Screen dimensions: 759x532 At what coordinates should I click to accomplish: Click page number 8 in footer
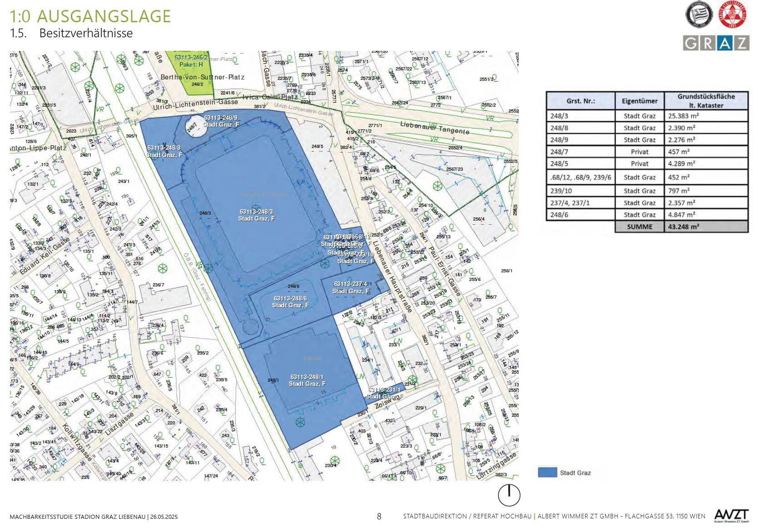(x=379, y=516)
